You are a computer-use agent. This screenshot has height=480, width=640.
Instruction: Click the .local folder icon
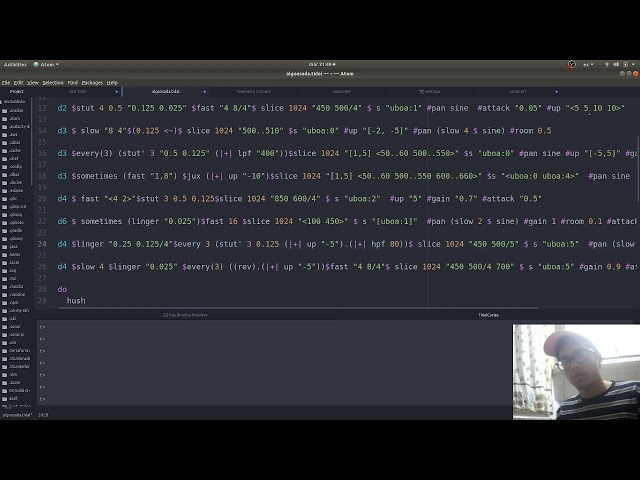(x=4, y=262)
